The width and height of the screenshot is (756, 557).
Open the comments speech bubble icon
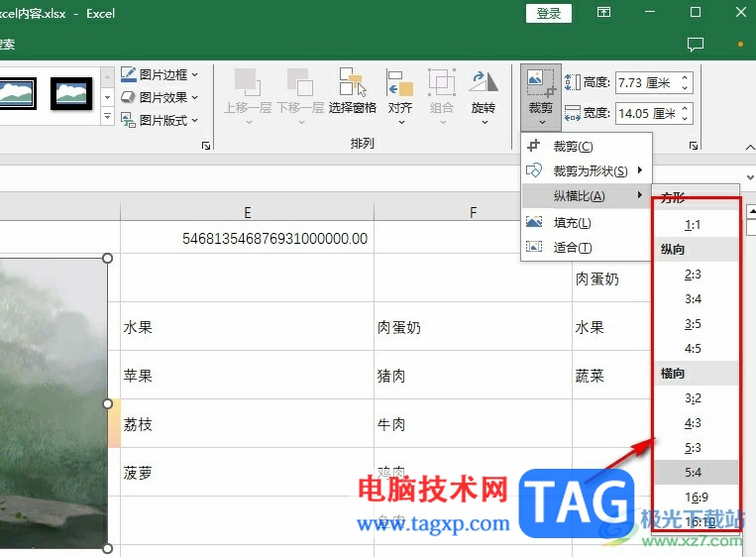(695, 45)
